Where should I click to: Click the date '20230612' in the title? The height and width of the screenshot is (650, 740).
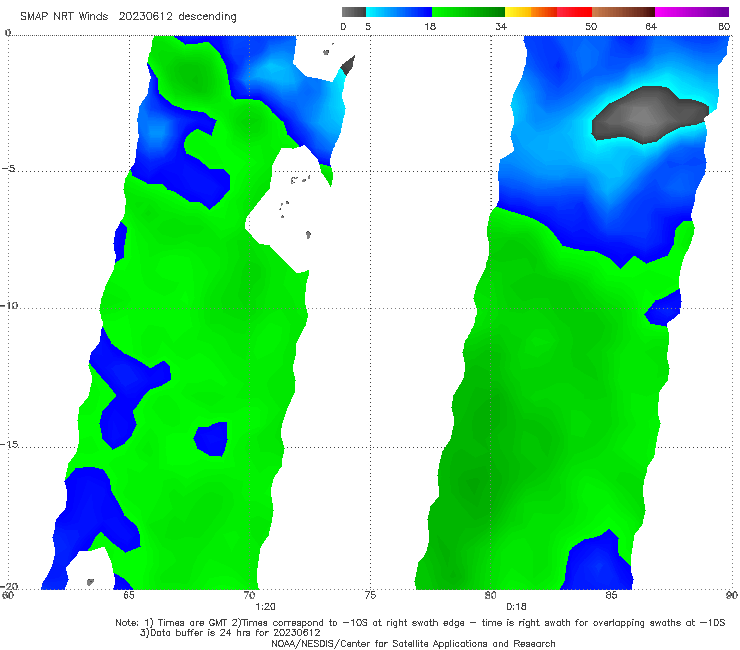coord(145,17)
